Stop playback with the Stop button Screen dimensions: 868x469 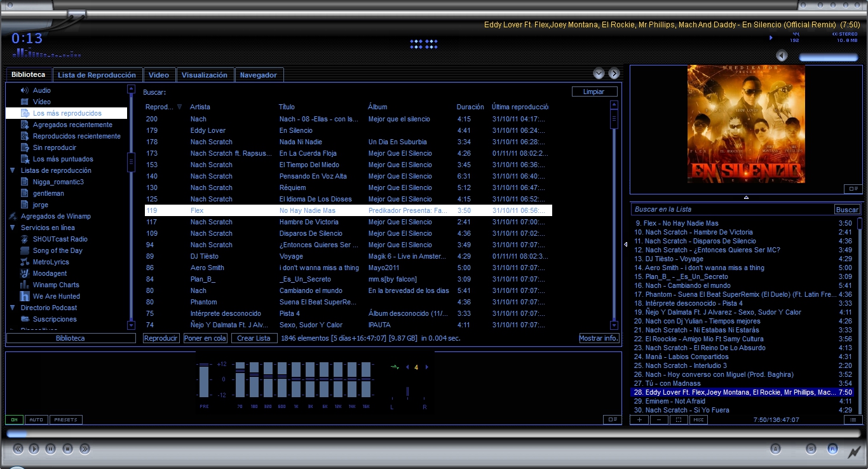(x=68, y=449)
